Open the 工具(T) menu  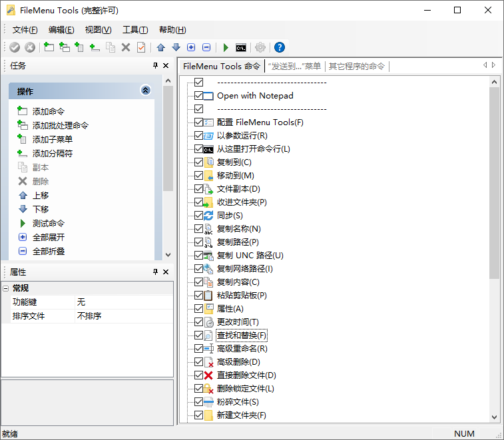[135, 30]
